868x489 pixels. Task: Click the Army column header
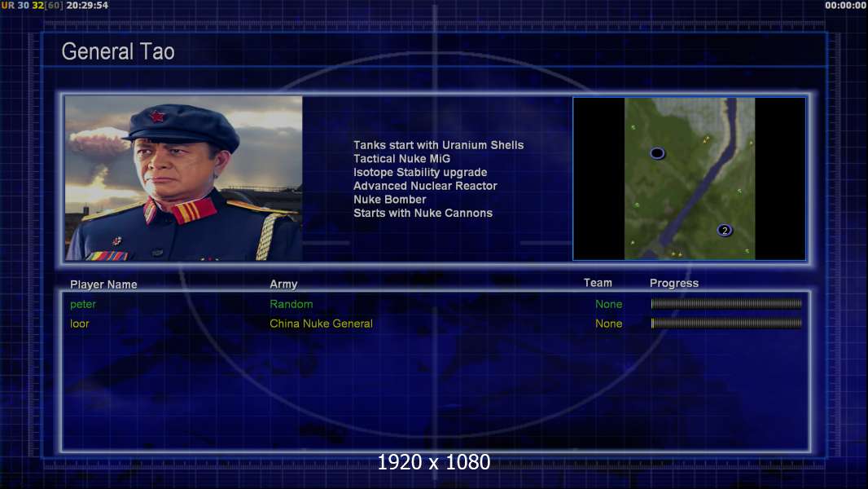tap(283, 284)
